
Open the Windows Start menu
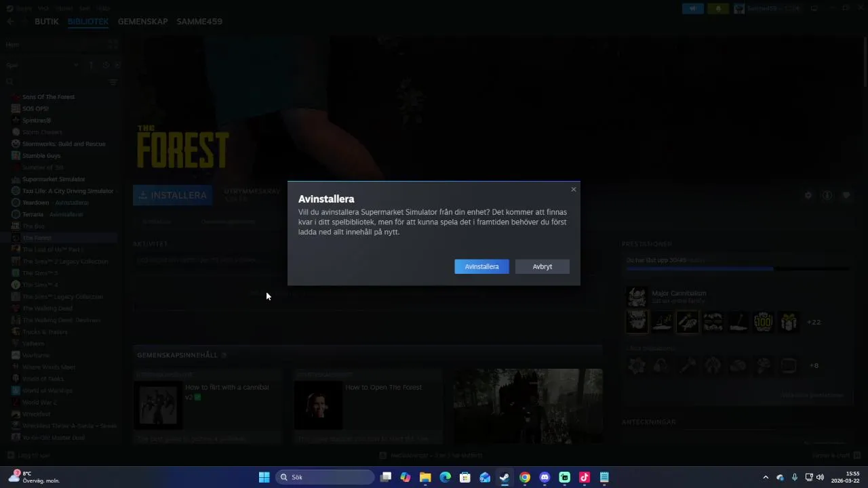[264, 477]
